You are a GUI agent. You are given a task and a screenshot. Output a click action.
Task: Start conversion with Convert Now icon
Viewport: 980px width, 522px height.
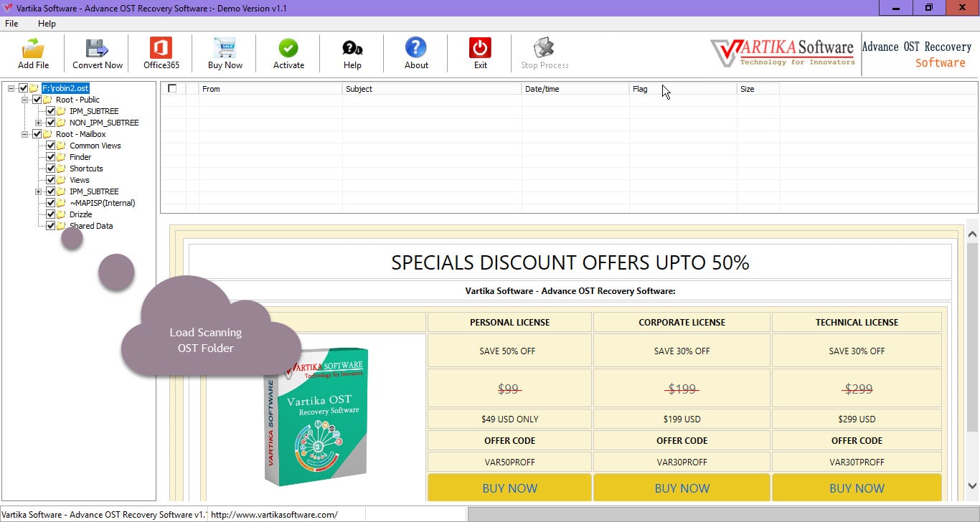97,49
